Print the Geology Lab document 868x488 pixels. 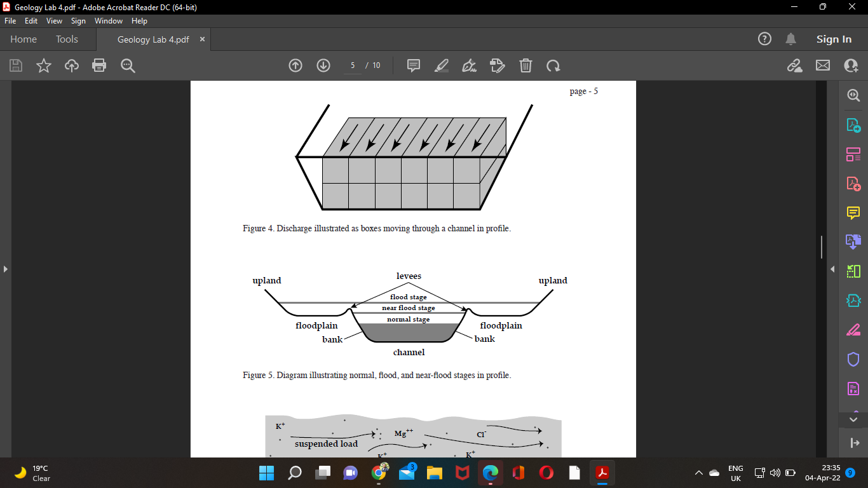[99, 65]
